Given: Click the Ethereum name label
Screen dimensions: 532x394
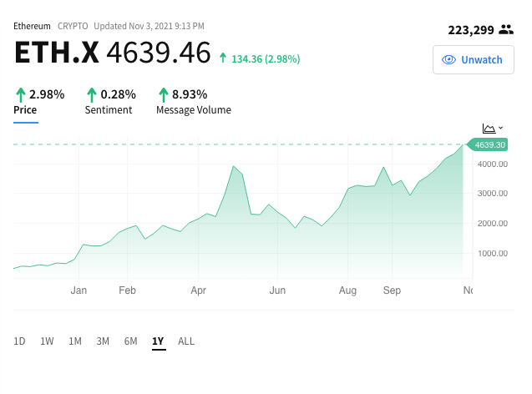Looking at the screenshot, I should (x=32, y=26).
